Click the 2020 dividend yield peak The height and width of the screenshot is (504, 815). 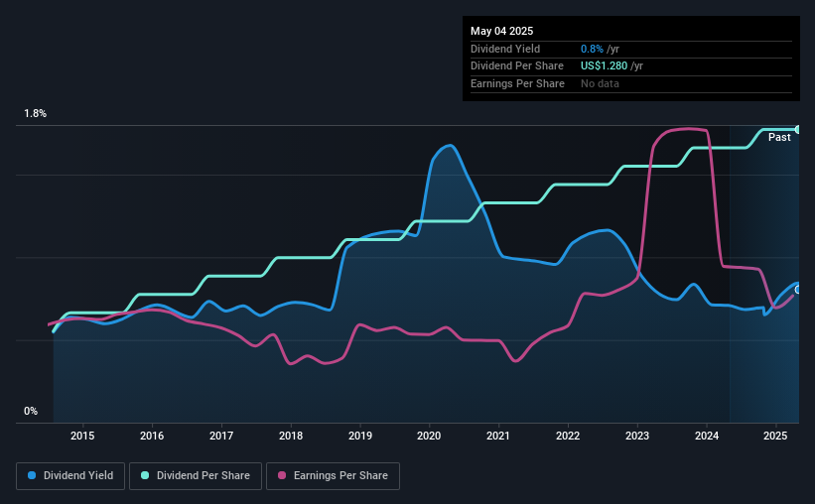click(x=449, y=146)
